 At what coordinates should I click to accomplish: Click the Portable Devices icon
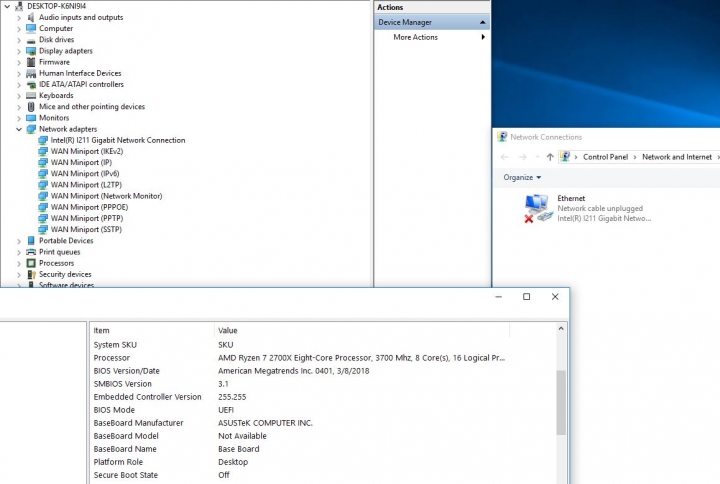click(31, 241)
